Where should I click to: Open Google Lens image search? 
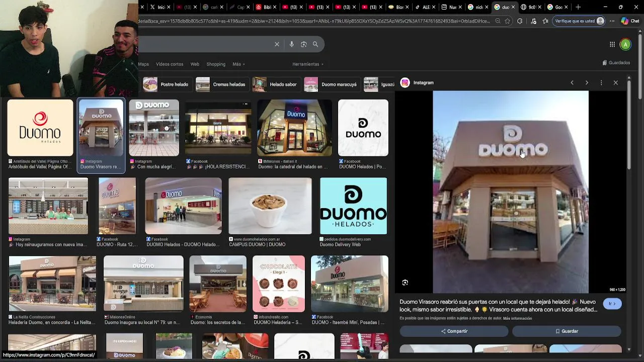point(303,44)
